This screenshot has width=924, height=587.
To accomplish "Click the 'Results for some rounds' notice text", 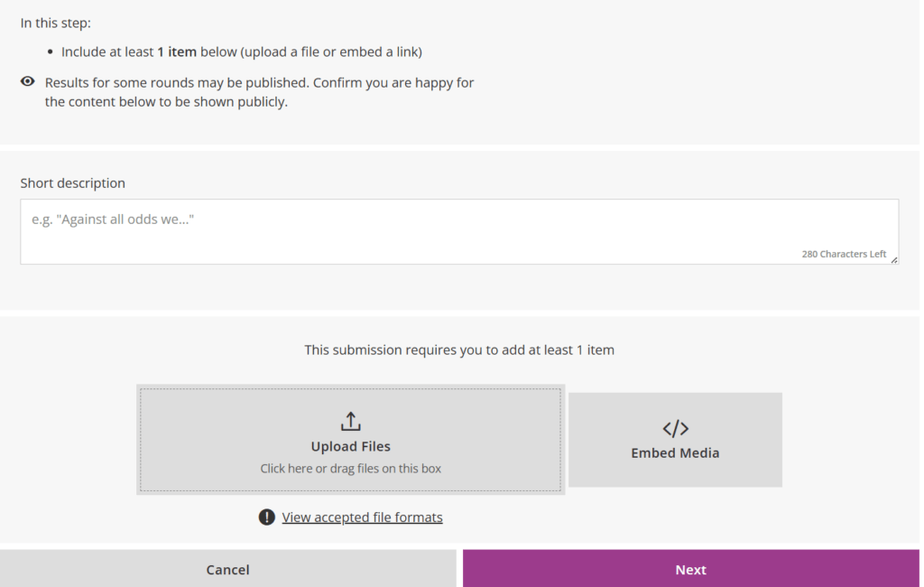I will (259, 82).
